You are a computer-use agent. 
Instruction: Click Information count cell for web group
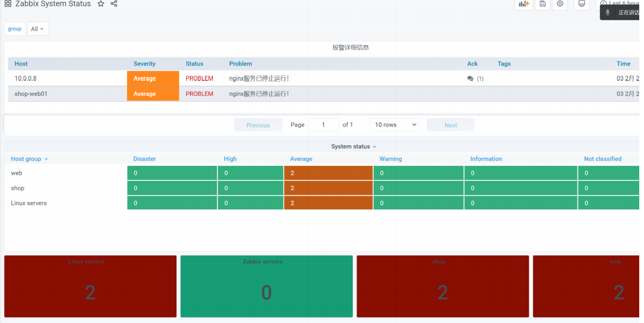pos(521,173)
